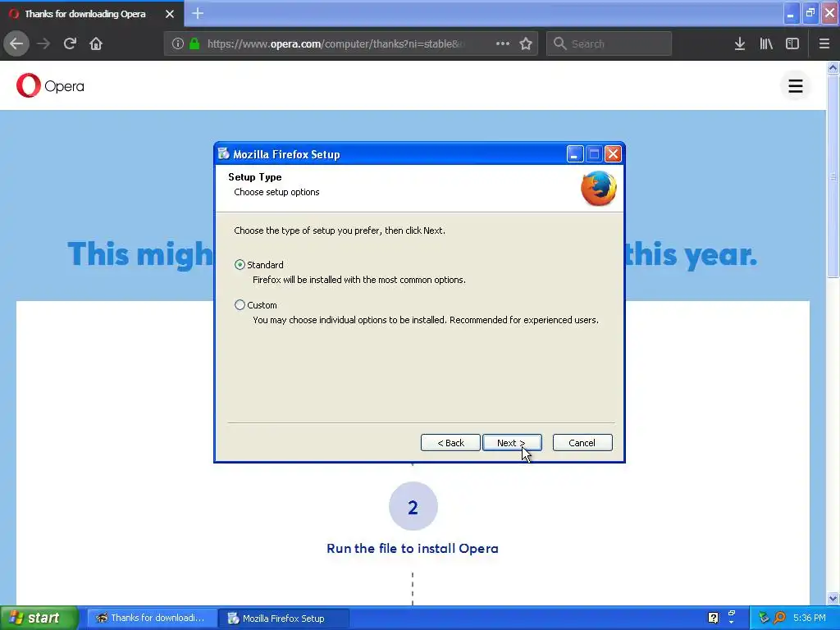Image resolution: width=840 pixels, height=630 pixels.
Task: Click the step 2 circle on Opera page
Action: 413,506
